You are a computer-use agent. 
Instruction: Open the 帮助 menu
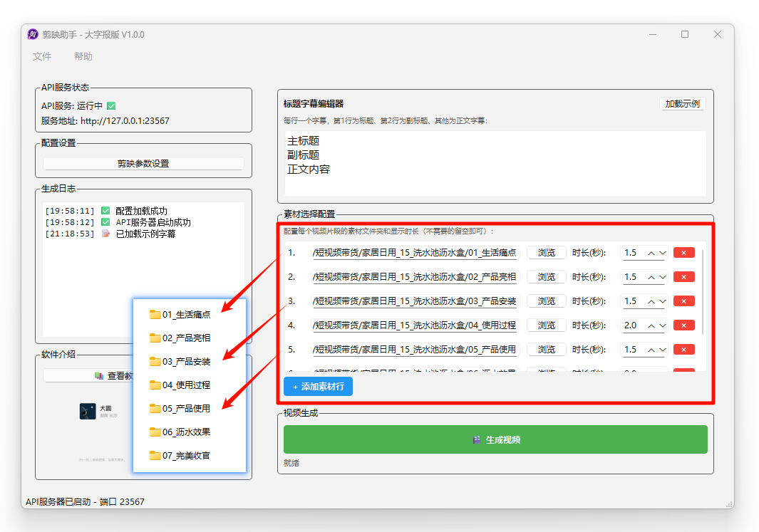click(83, 57)
